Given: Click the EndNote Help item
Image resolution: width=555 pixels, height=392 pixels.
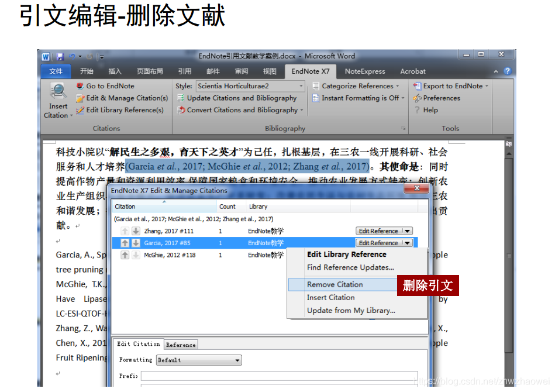Looking at the screenshot, I should [x=426, y=110].
